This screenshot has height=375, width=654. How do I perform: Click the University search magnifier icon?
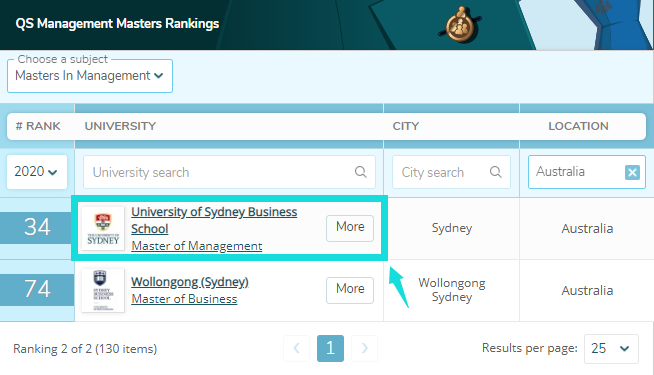[360, 172]
